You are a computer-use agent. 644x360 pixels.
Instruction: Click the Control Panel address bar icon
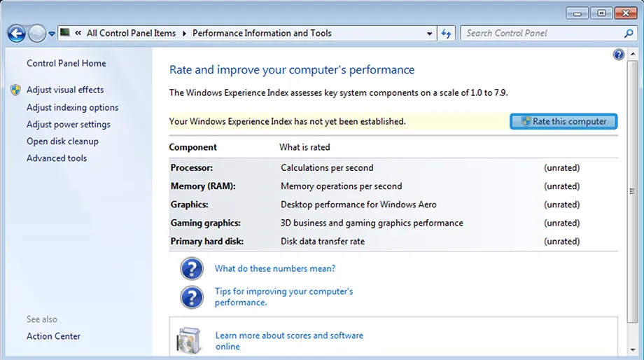tap(65, 32)
